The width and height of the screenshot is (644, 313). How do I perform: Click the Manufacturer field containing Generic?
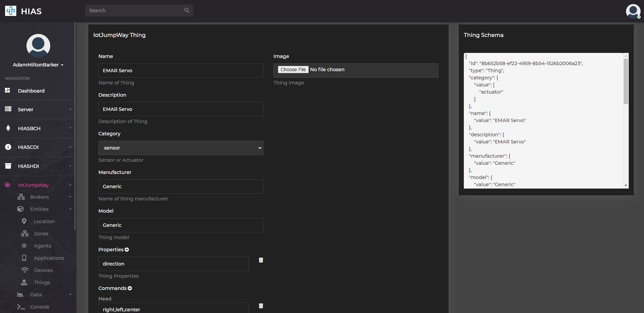(181, 187)
